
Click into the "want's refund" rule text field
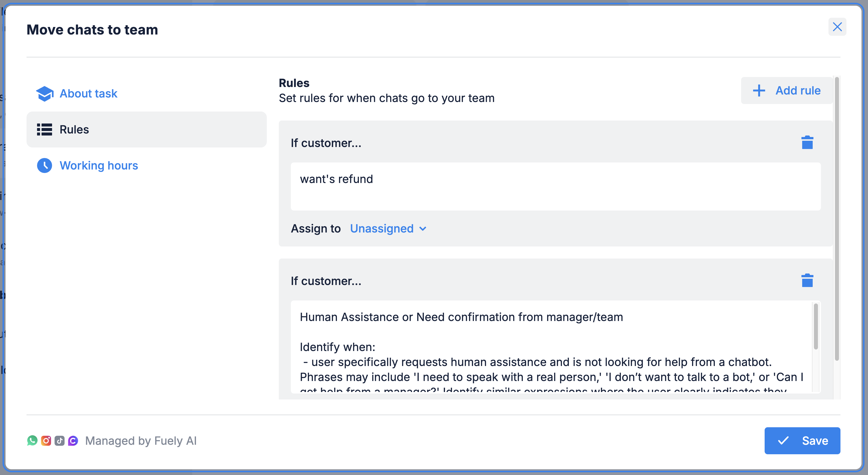point(555,186)
